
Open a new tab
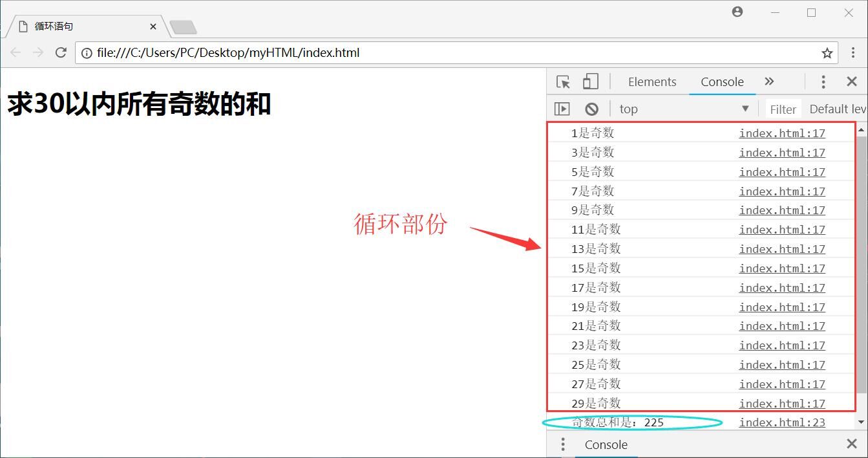click(183, 27)
